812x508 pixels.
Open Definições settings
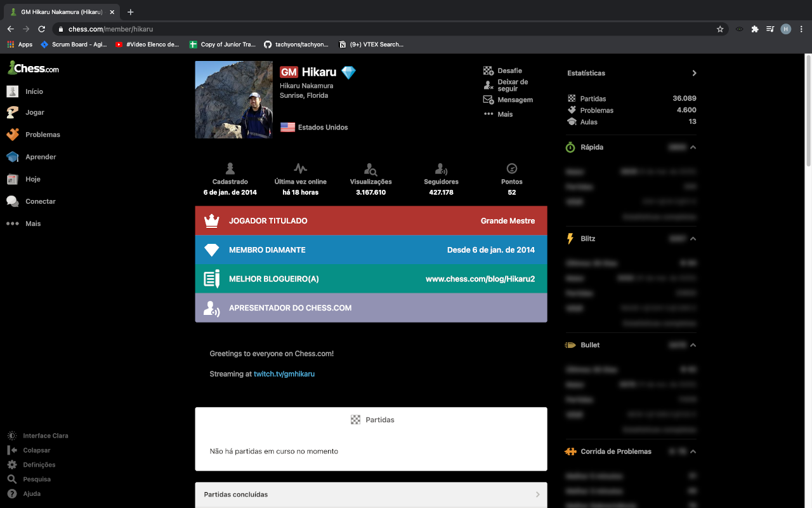[31, 465]
